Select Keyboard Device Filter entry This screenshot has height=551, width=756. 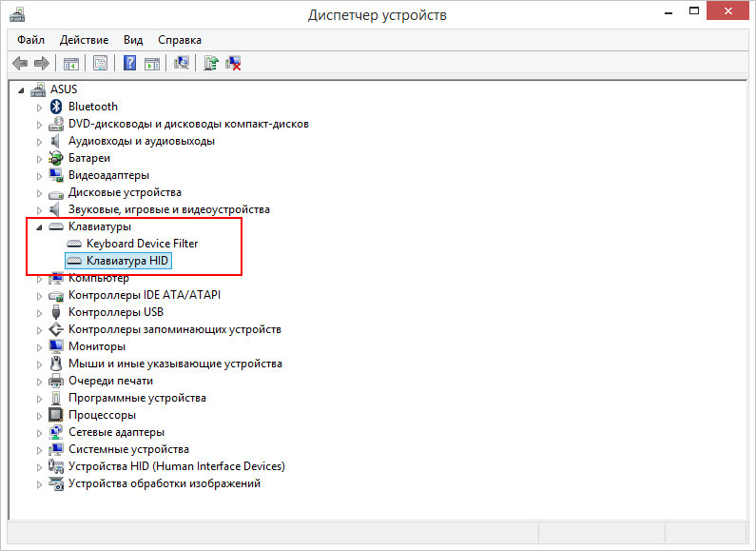143,244
